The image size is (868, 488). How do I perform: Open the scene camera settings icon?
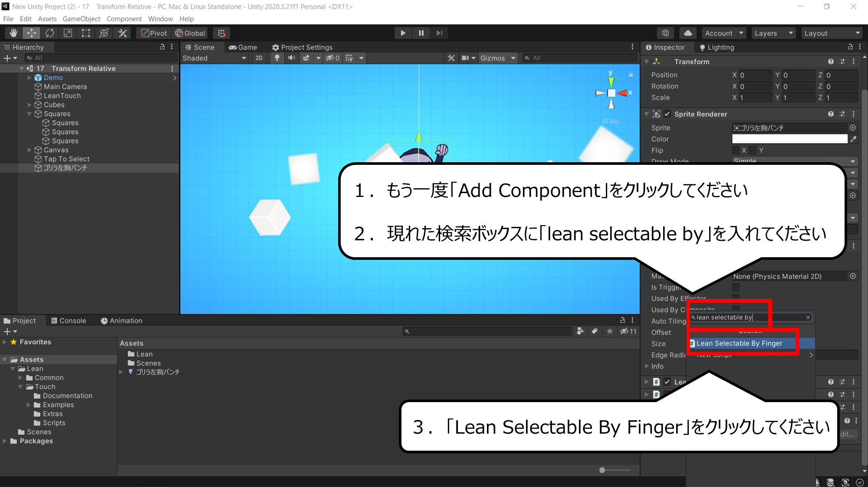click(465, 58)
